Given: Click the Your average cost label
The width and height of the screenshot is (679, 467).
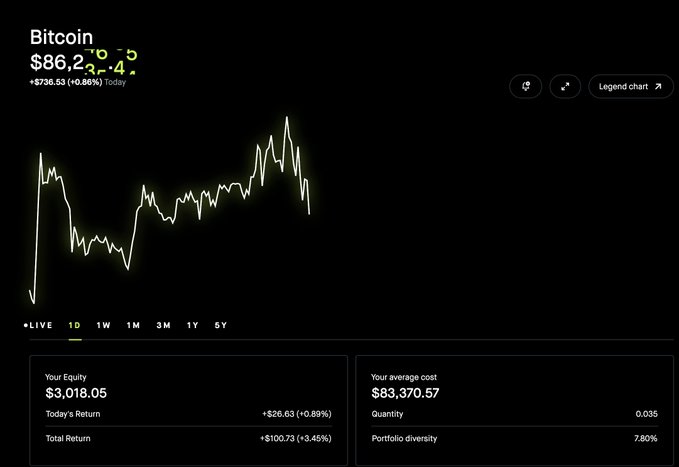Looking at the screenshot, I should 404,377.
